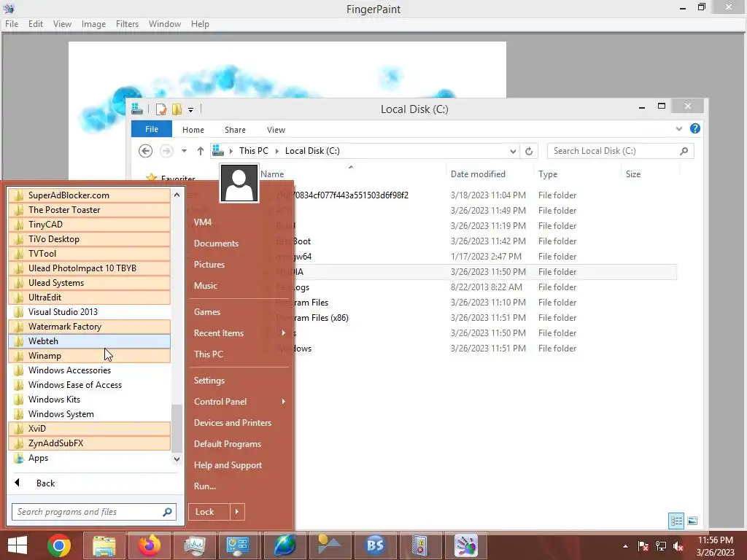Image resolution: width=747 pixels, height=560 pixels.
Task: Show hidden system tray icons
Action: [x=625, y=546]
